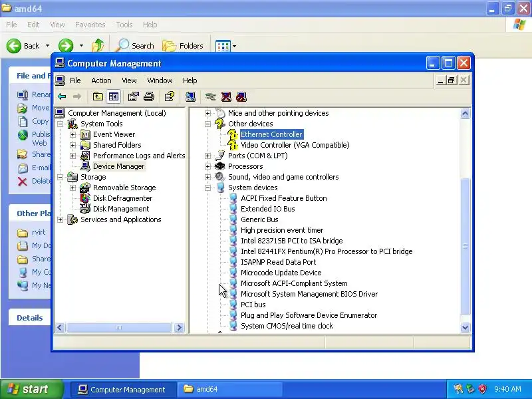Click the Start button
This screenshot has height=399, width=532.
pyautogui.click(x=32, y=389)
